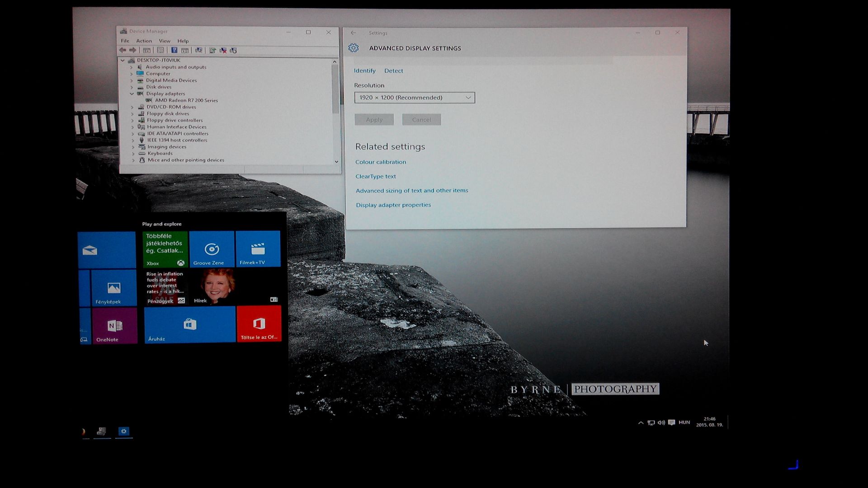
Task: Expand the Digital Media Devices chevron
Action: click(132, 80)
